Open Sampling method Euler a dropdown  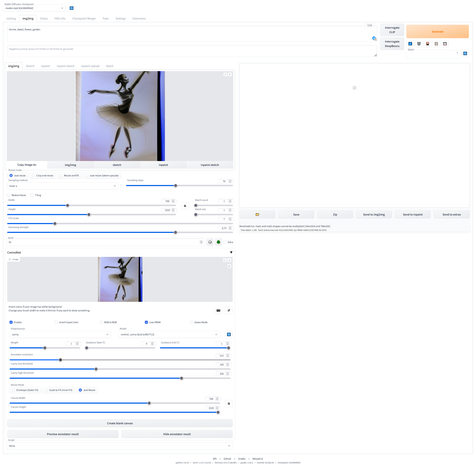63,186
